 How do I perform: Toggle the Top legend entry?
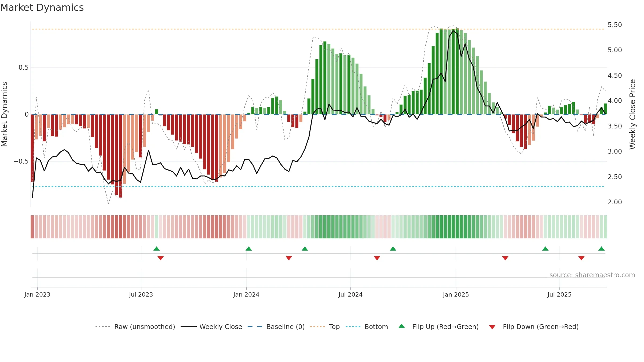pyautogui.click(x=325, y=327)
